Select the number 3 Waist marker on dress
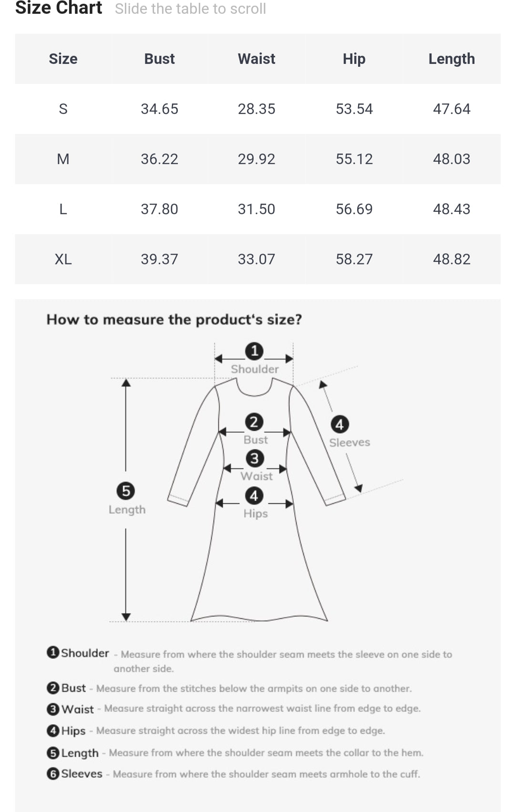 254,458
